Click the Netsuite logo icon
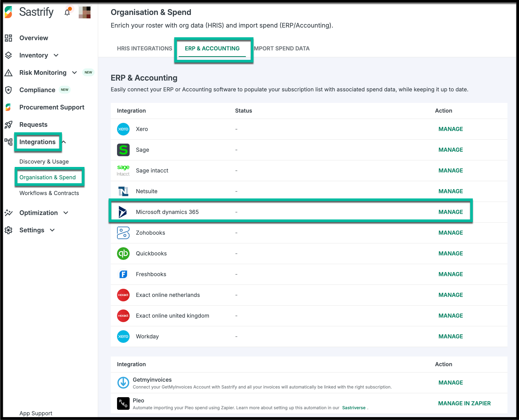The image size is (519, 420). click(123, 191)
